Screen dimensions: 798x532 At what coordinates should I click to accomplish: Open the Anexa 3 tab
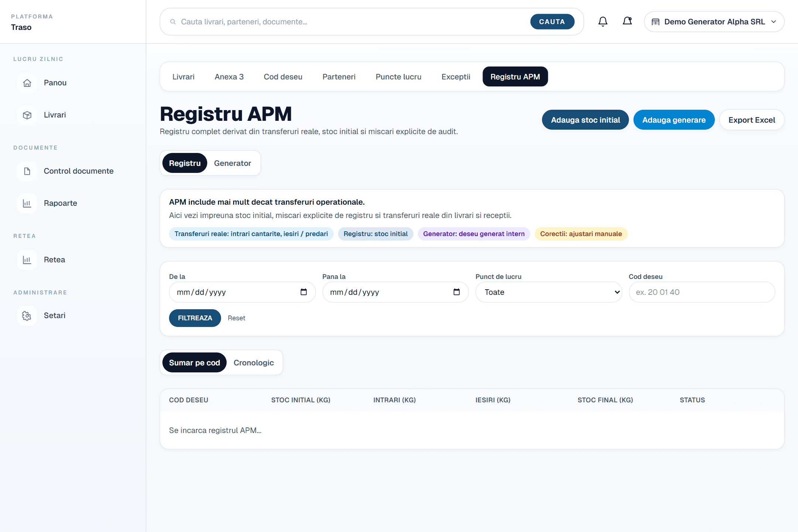point(229,77)
